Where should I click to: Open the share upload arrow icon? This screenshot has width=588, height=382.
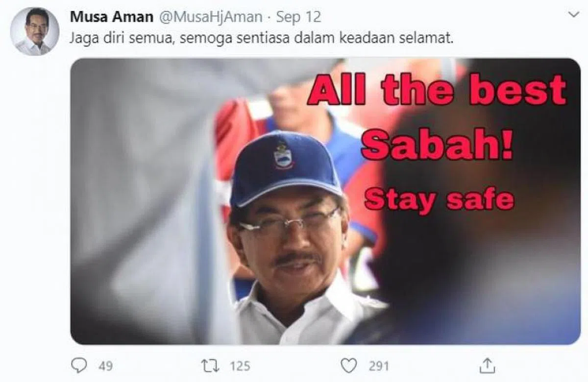click(x=486, y=365)
